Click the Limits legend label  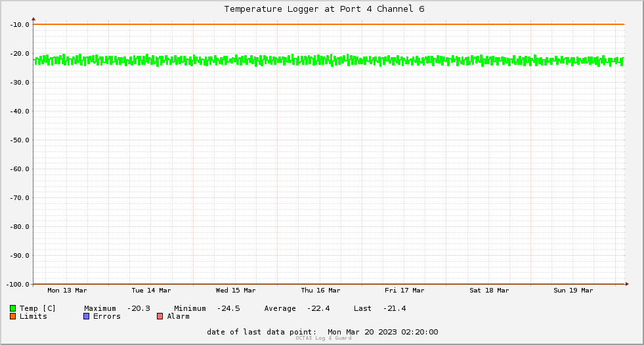click(x=33, y=316)
